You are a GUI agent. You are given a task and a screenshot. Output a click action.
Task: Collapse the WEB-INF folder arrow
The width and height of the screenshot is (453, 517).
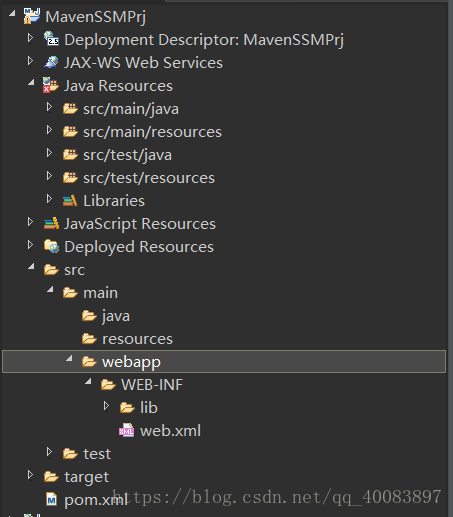88,381
